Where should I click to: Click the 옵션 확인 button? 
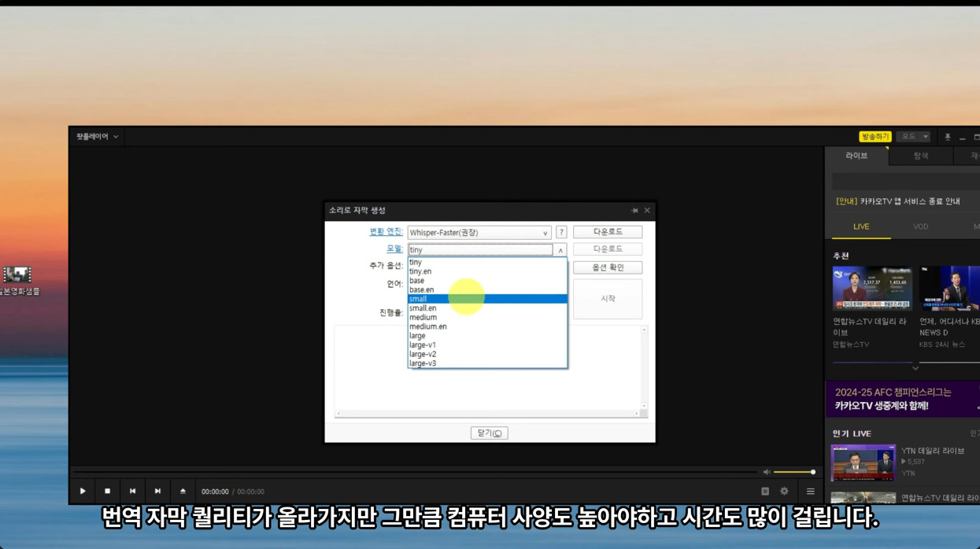click(x=608, y=267)
